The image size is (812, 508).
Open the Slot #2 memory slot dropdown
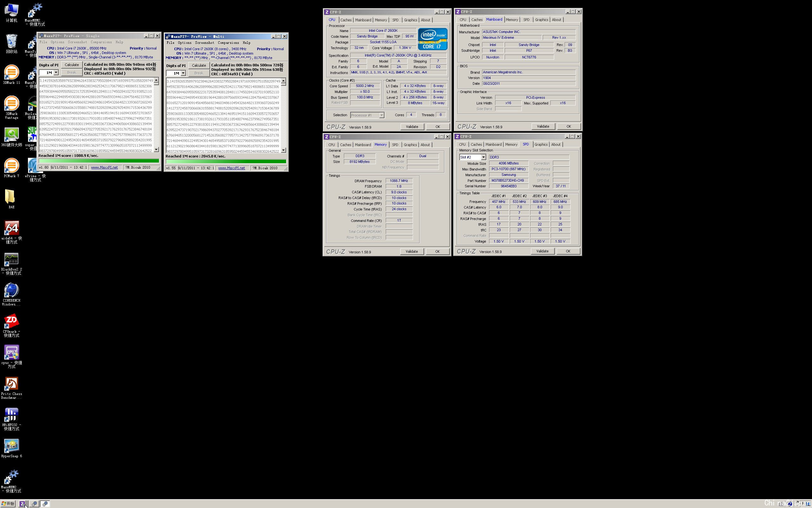483,157
